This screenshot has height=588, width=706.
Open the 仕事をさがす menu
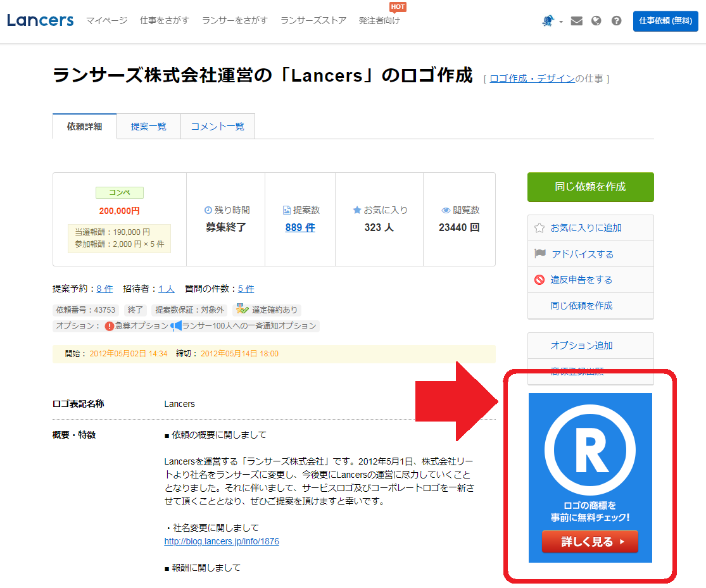165,21
